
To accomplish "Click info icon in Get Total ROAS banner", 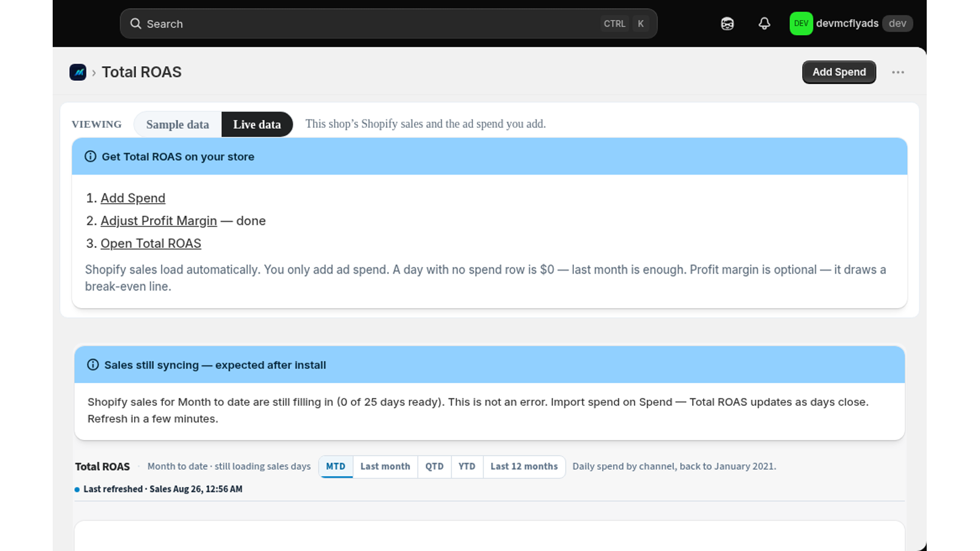I will click(90, 156).
